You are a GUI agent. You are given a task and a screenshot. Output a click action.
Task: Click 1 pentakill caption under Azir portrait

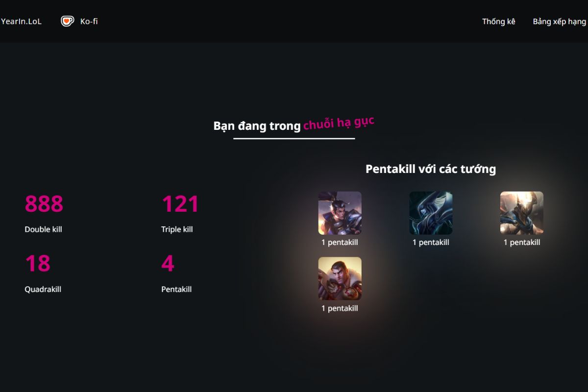522,243
